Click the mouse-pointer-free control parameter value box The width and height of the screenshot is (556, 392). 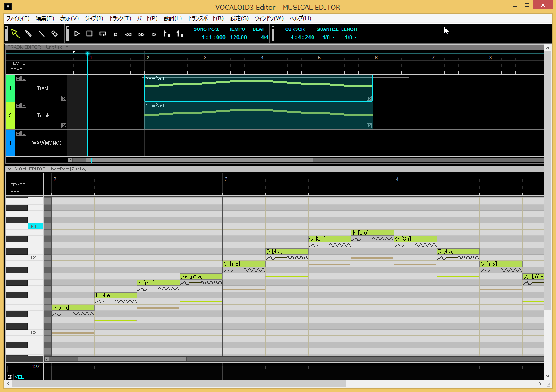(16, 369)
